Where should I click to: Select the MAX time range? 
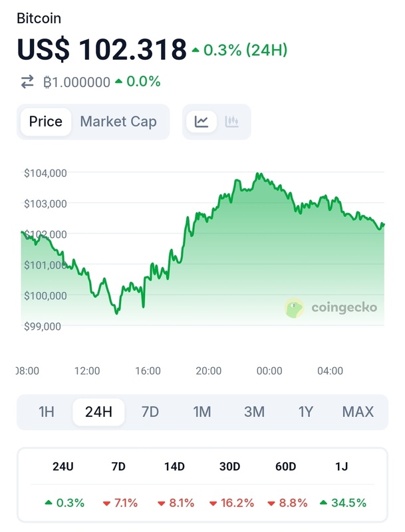pos(358,412)
